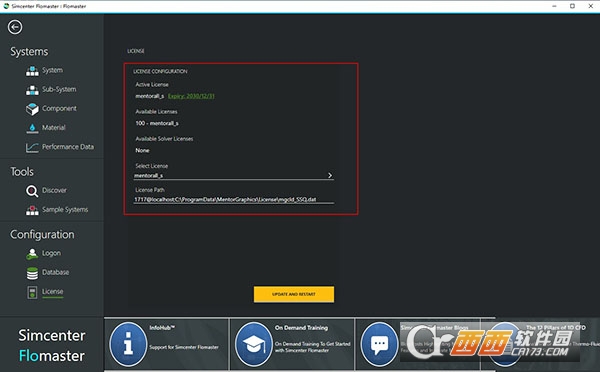This screenshot has width=600, height=372.
Task: Open the InfoHub support text link
Action: [184, 347]
